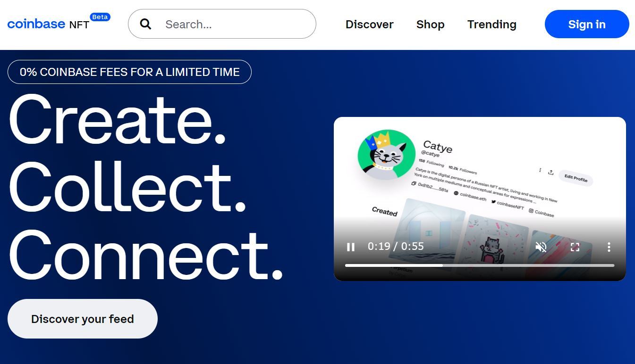This screenshot has width=635, height=364.
Task: Go to the Trending page
Action: pos(492,25)
